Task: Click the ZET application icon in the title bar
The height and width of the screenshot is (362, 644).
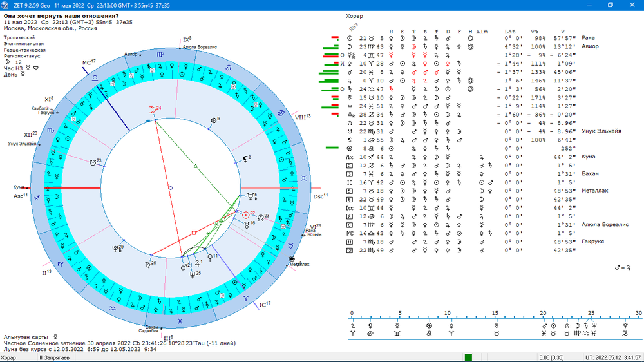Action: click(x=5, y=5)
